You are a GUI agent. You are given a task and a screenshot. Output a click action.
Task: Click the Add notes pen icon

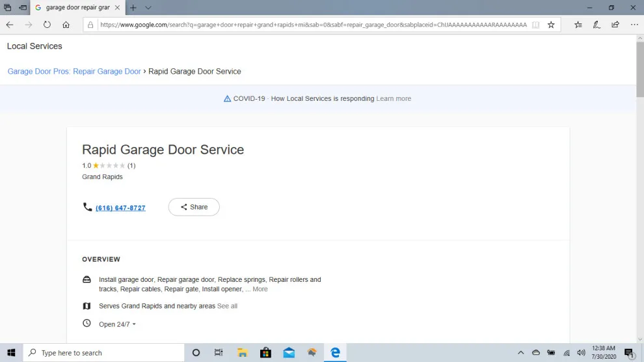(597, 25)
